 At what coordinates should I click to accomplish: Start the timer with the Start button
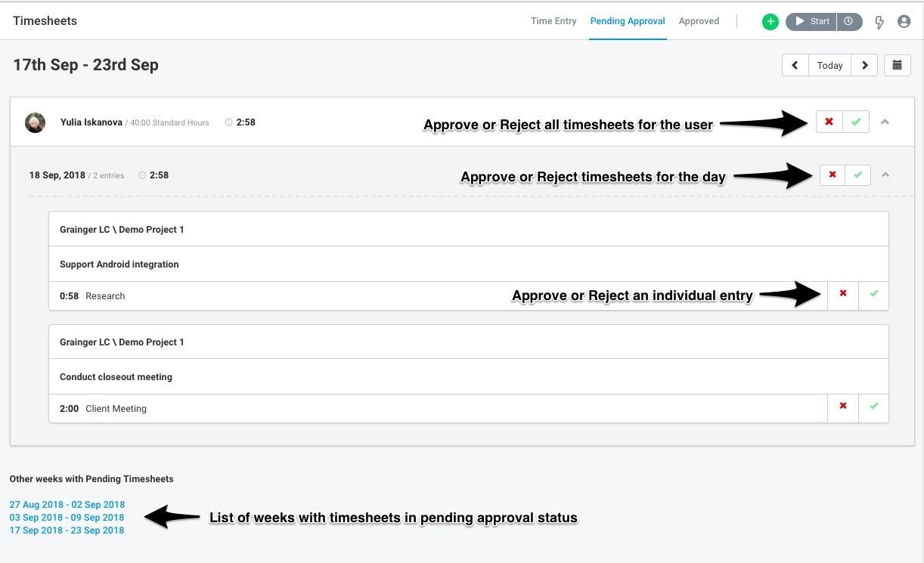(811, 22)
